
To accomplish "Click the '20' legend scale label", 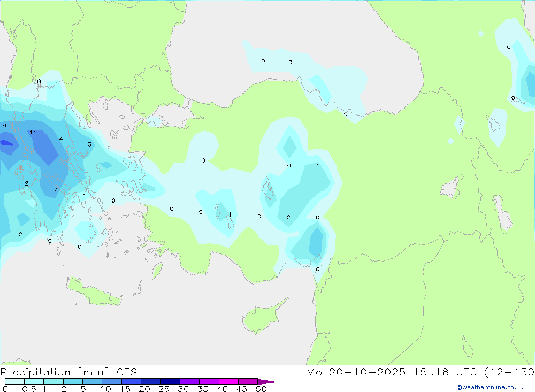I will coord(144,389).
